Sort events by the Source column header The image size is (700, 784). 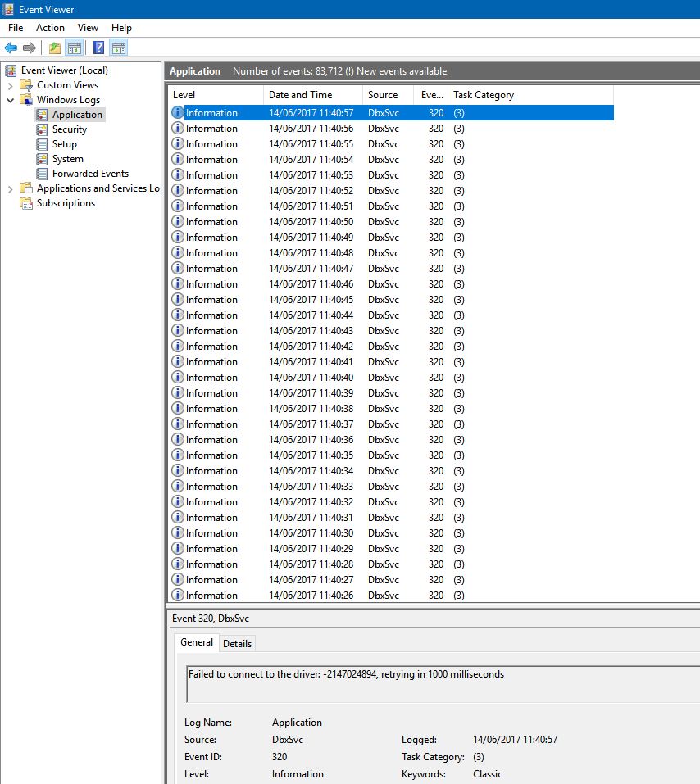[383, 95]
